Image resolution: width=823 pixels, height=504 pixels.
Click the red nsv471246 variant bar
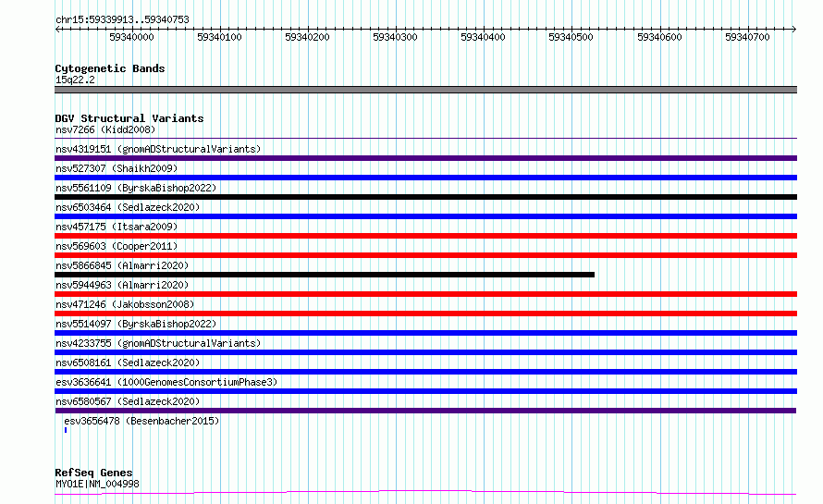425,313
